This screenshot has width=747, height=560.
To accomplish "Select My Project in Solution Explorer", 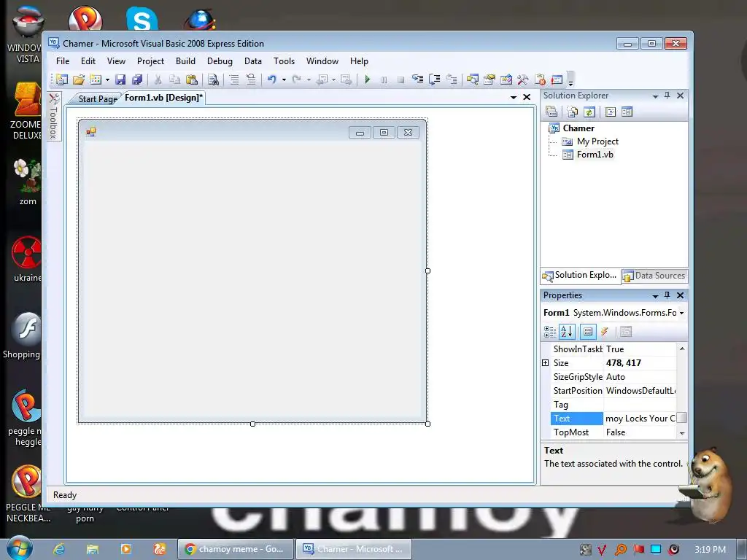I will pyautogui.click(x=597, y=141).
